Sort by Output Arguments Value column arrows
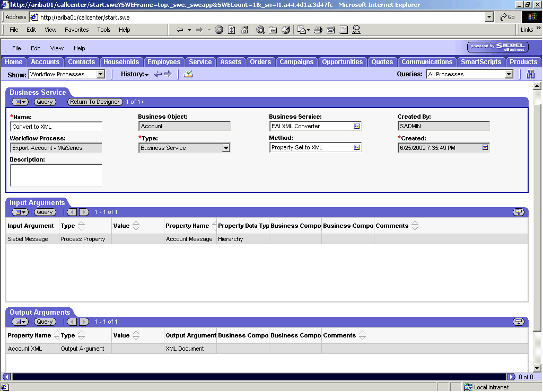 pos(136,336)
